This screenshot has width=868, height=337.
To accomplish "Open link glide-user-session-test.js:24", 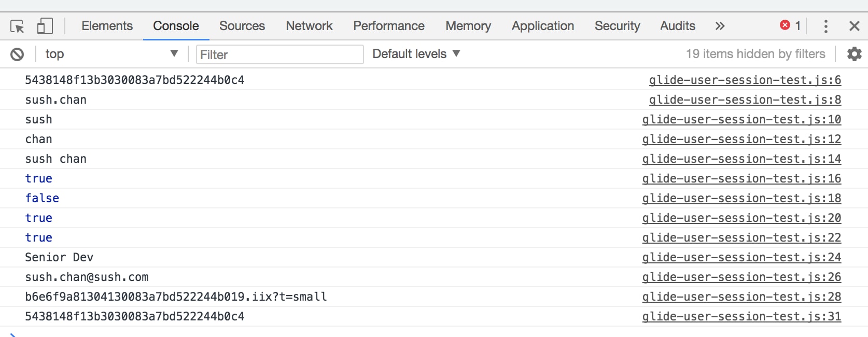I will click(741, 257).
